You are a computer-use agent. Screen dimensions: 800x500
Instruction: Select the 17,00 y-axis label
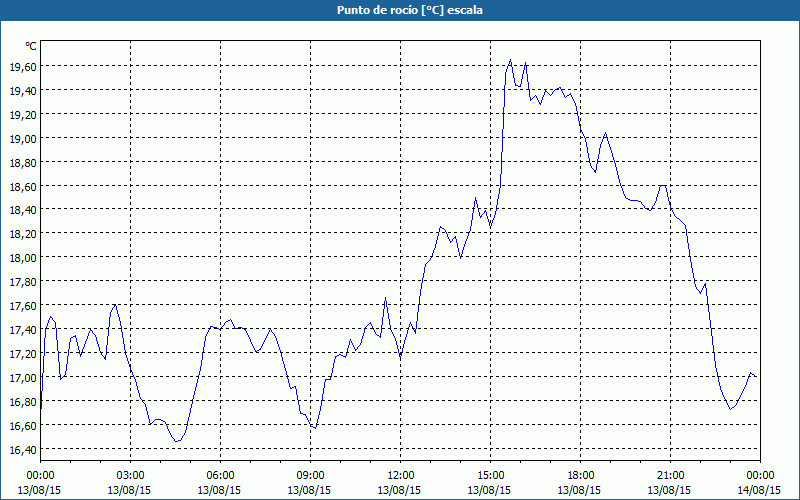(x=23, y=378)
